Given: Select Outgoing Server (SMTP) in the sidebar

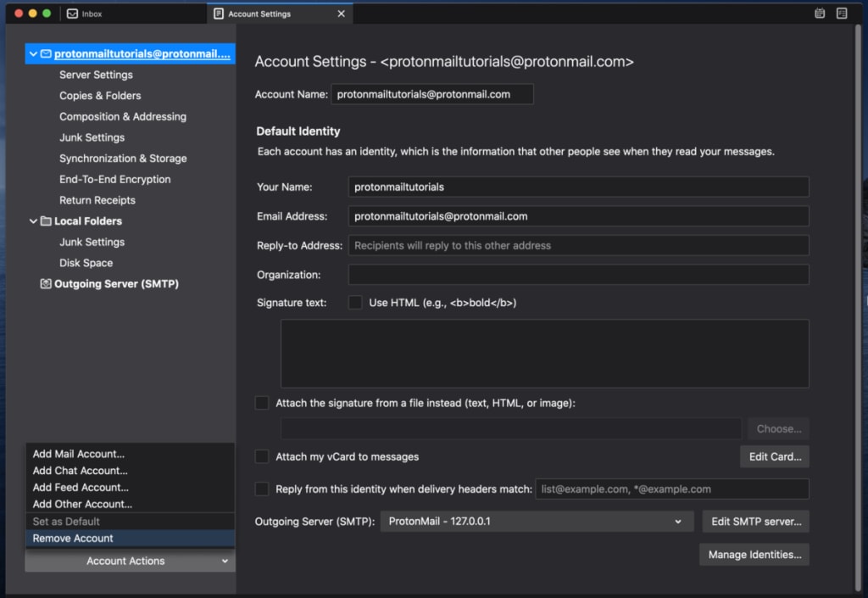Looking at the screenshot, I should 116,283.
